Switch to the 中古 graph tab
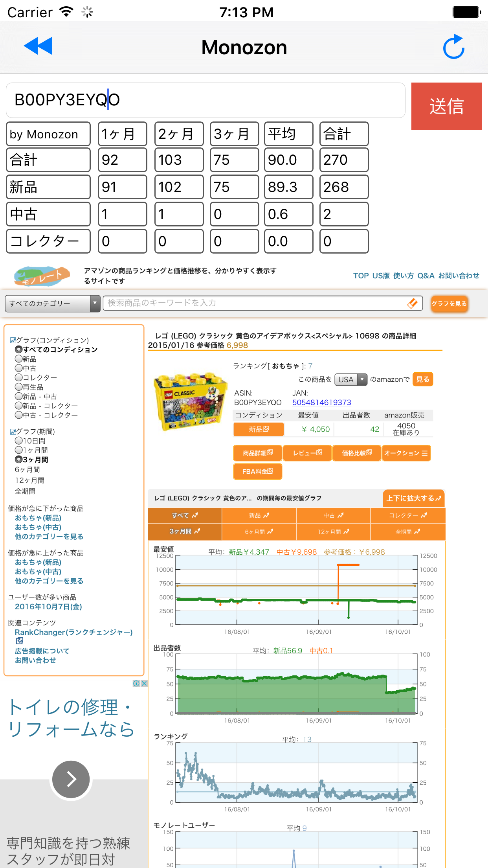Image resolution: width=488 pixels, height=868 pixels. (x=333, y=515)
